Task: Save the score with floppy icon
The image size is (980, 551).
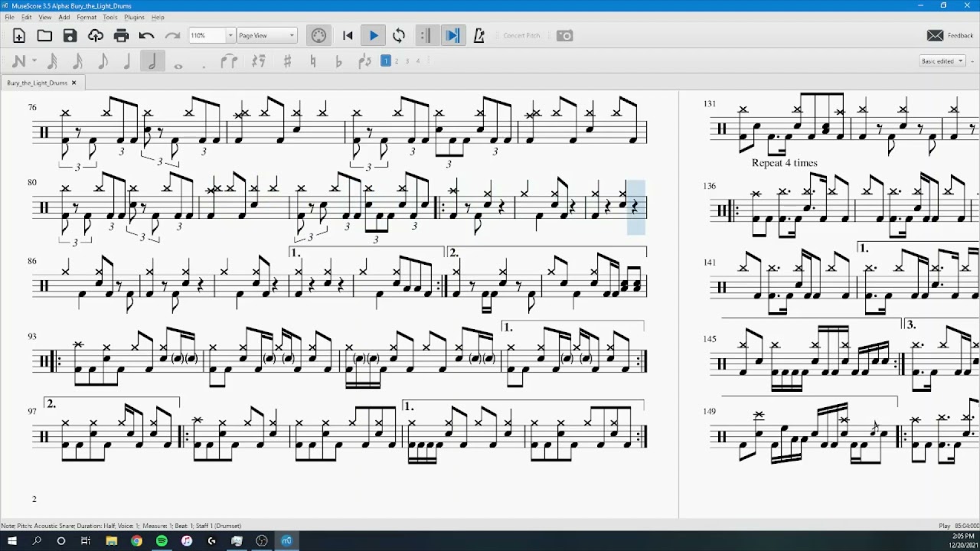Action: pyautogui.click(x=70, y=35)
